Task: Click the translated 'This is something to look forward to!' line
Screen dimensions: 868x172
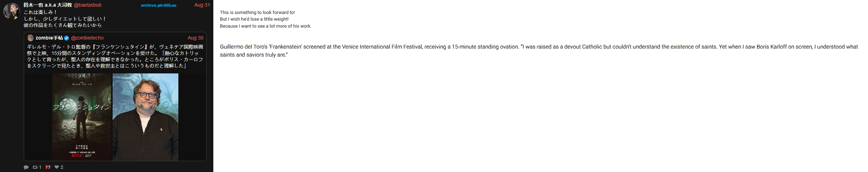Action: [257, 12]
